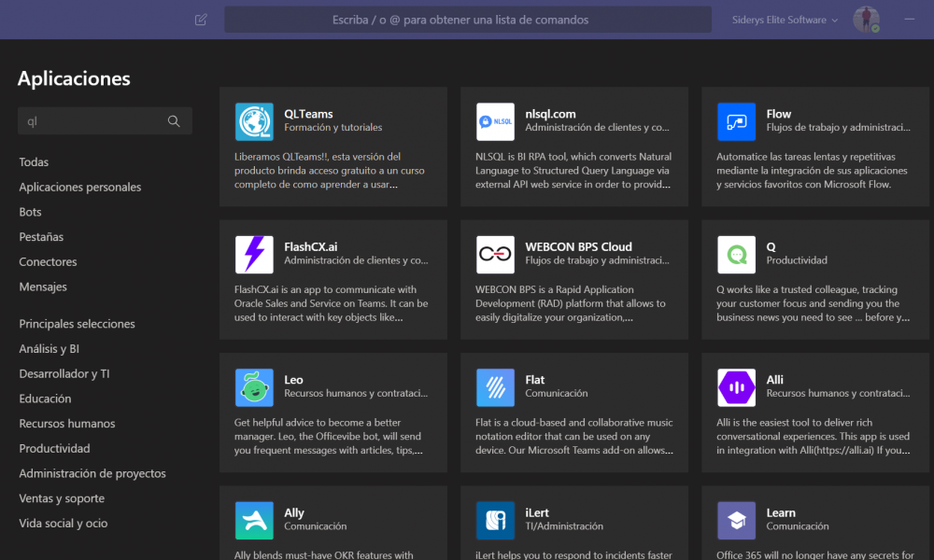This screenshot has width=934, height=560.
Task: Click the Flow description about Microsoft Flow
Action: click(812, 170)
